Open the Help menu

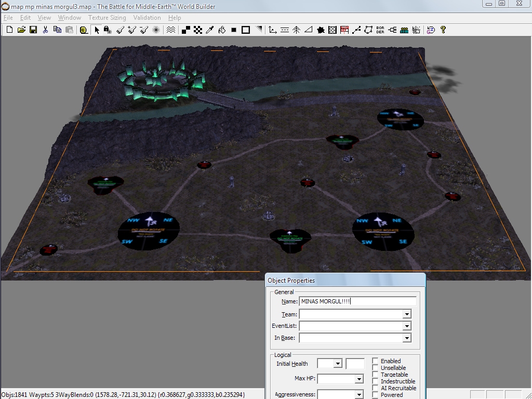coord(175,18)
